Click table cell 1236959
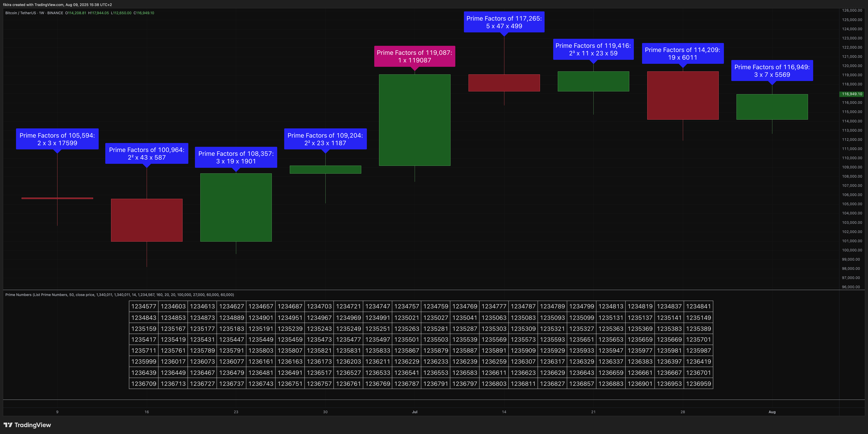Viewport: 868px width, 434px height. pos(698,383)
